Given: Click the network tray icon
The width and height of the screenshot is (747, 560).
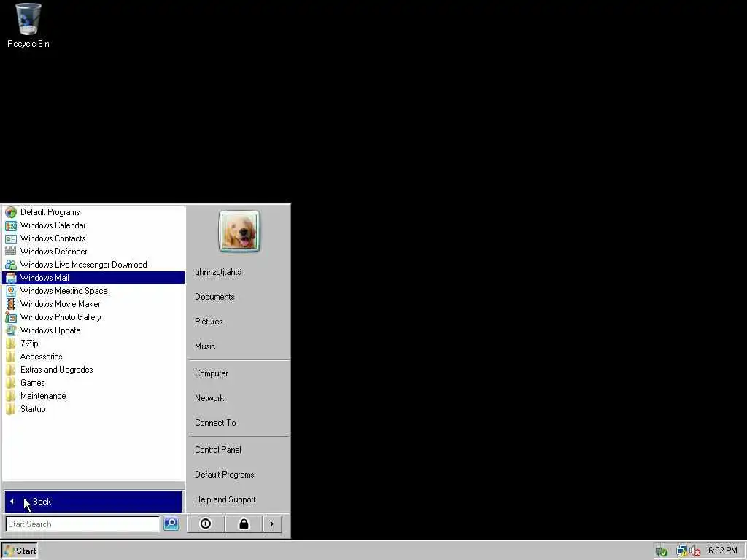Looking at the screenshot, I should [x=682, y=551].
